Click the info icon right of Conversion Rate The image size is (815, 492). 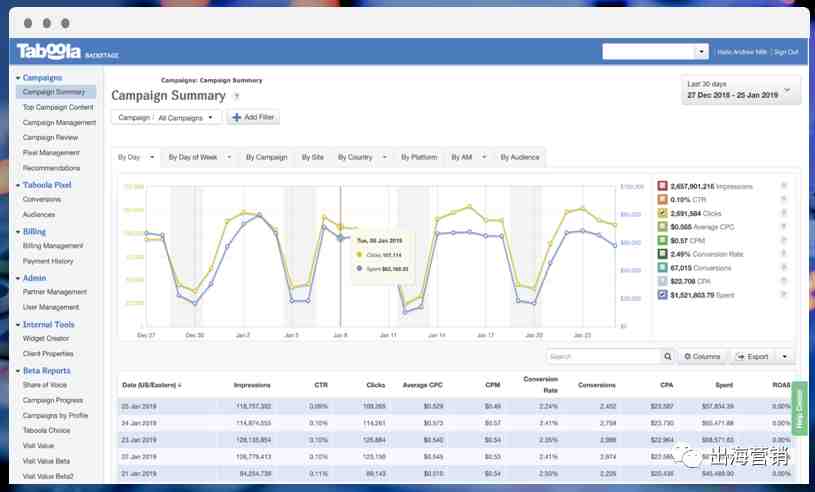coord(784,254)
